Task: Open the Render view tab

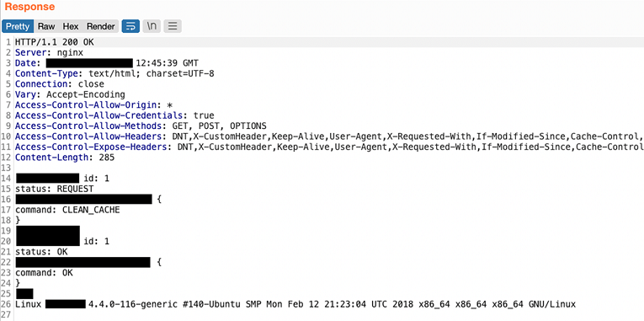Action: pyautogui.click(x=101, y=26)
